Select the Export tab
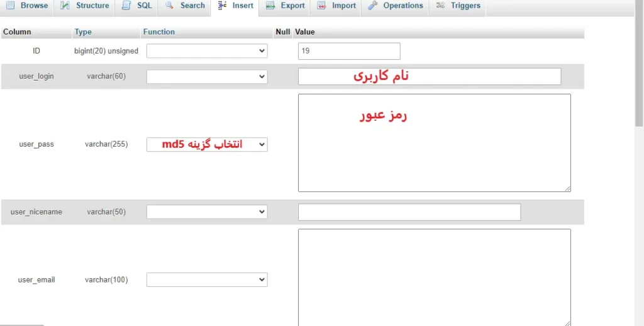Viewport: 644px width, 326px height. [285, 6]
